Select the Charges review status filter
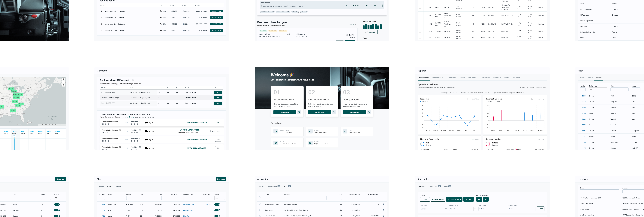644x217 pixels. pyautogui.click(x=438, y=200)
